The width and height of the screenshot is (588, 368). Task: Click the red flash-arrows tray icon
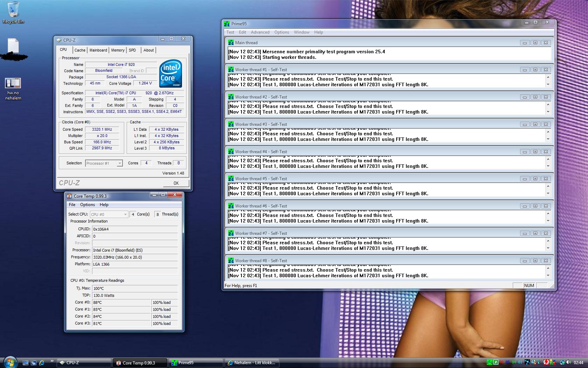click(x=546, y=362)
